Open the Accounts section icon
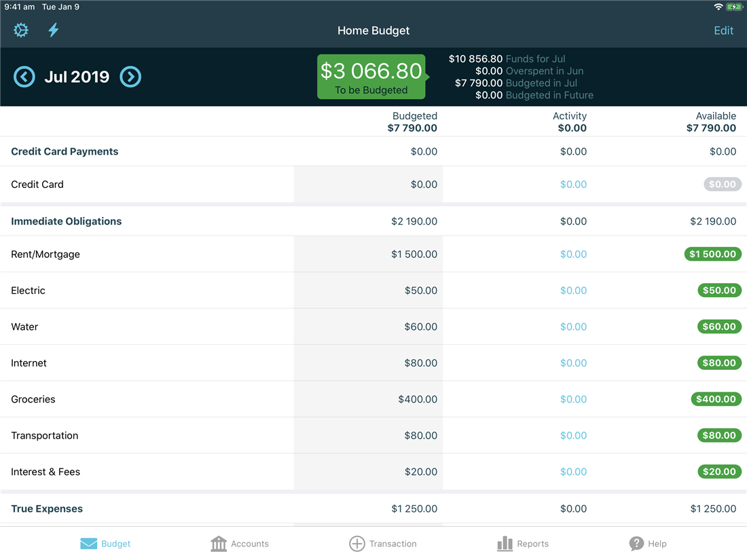Screen dimensions: 747x560 (x=218, y=543)
